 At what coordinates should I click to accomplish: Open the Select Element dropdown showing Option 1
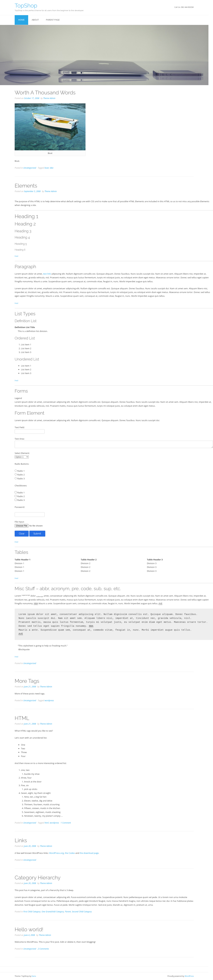click(x=22, y=457)
